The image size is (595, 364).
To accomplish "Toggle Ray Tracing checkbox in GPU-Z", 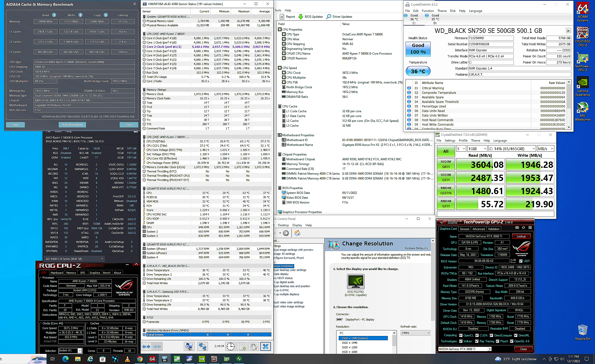I will point(477,341).
